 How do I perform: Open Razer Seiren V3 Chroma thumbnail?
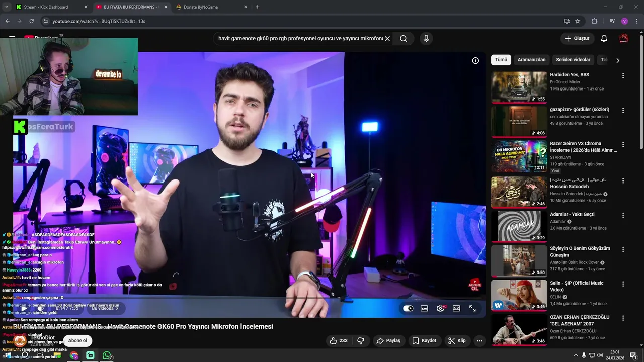point(519,156)
